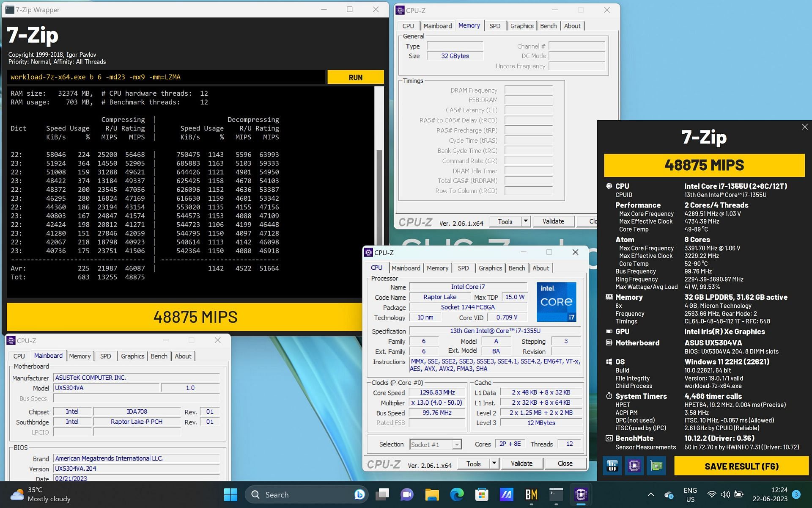
Task: Select CPU tab in the Mainboard CPU-Z window
Action: coord(19,356)
